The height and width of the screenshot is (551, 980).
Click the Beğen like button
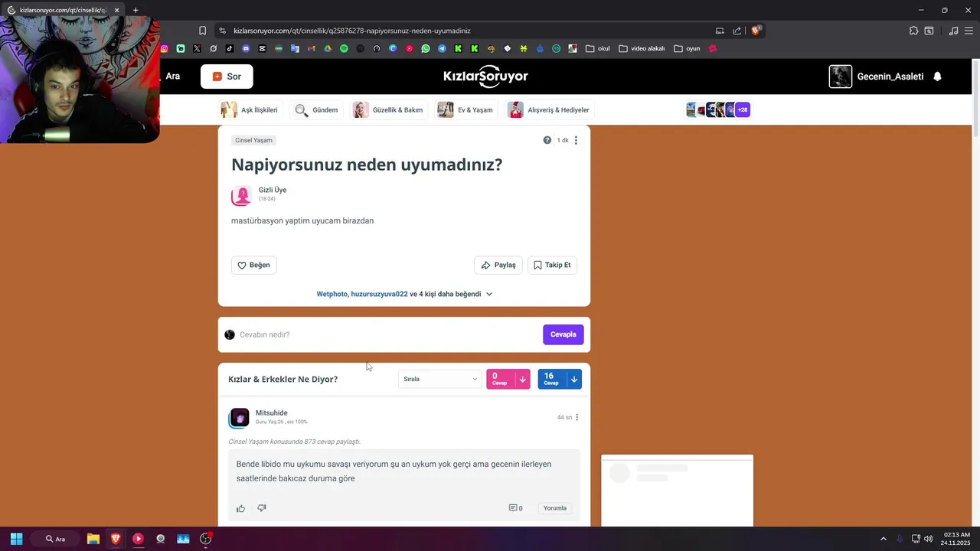pyautogui.click(x=253, y=265)
